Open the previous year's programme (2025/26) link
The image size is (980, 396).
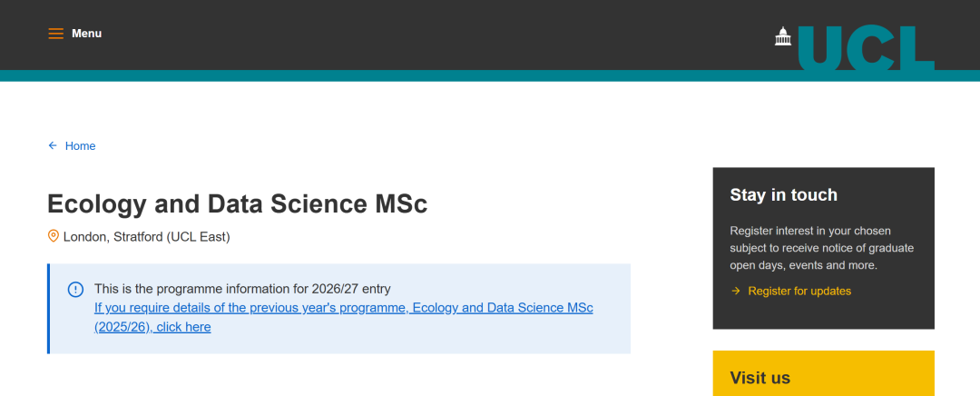(x=343, y=308)
